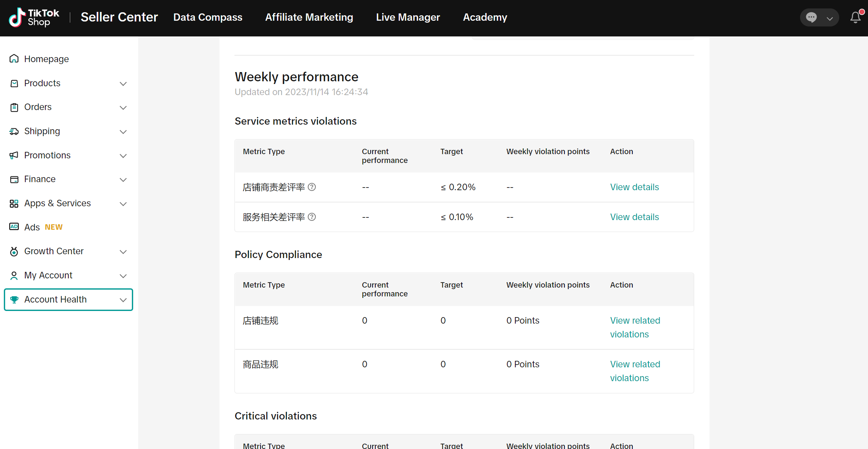Expand the Orders chevron
This screenshot has width=868, height=449.
pos(123,108)
